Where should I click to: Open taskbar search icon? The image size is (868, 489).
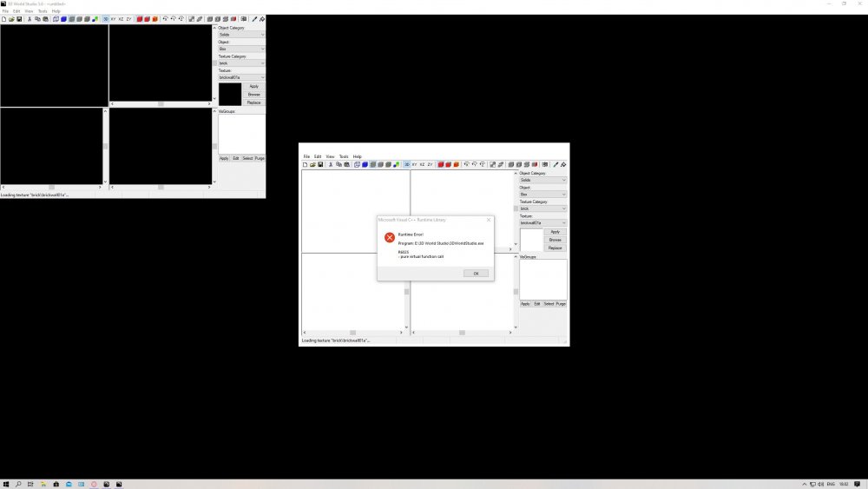pyautogui.click(x=18, y=484)
